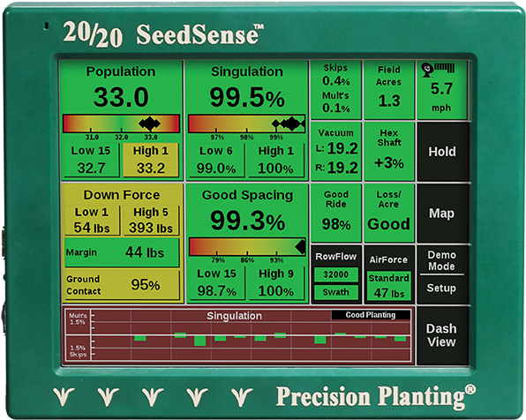526x420 pixels.
Task: Tap the Down Force title
Action: pos(122,195)
